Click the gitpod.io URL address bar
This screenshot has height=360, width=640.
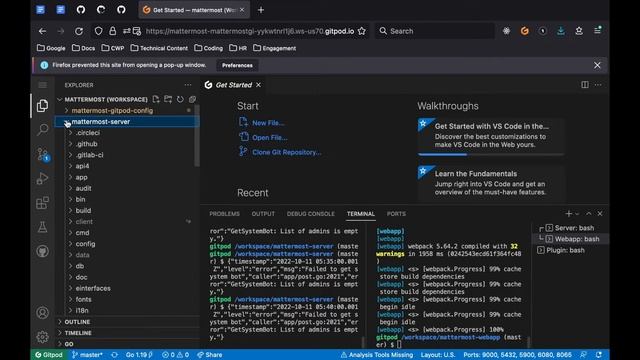pos(249,31)
